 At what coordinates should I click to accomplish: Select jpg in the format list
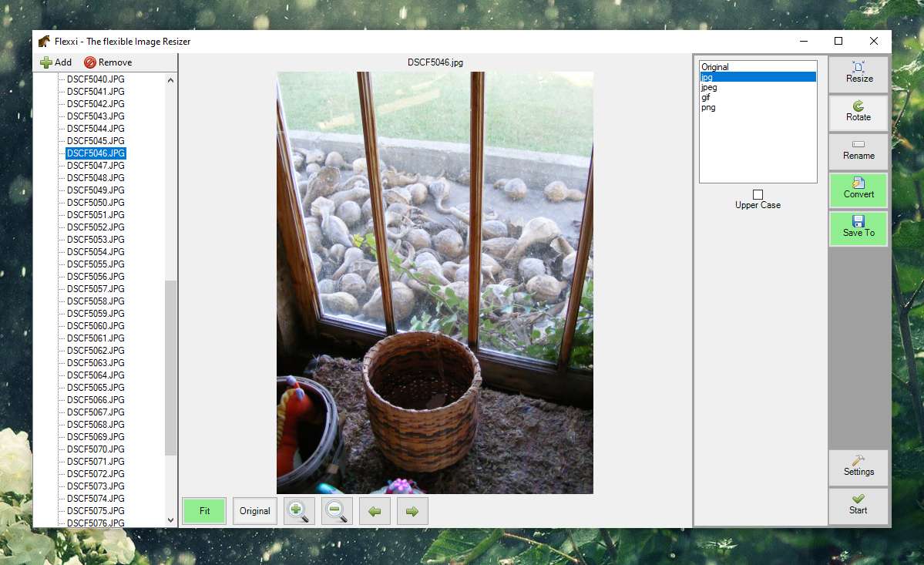pyautogui.click(x=758, y=76)
